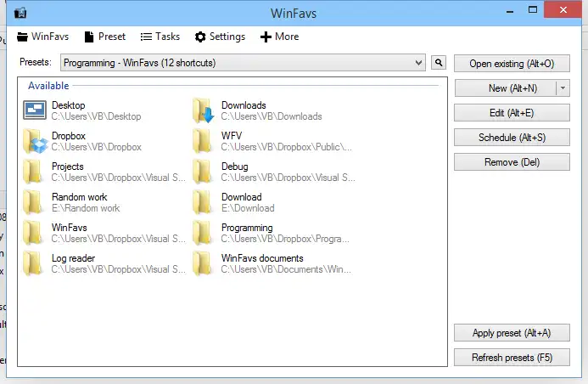Maximize the WinFavs window
This screenshot has width=588, height=384.
[x=533, y=10]
